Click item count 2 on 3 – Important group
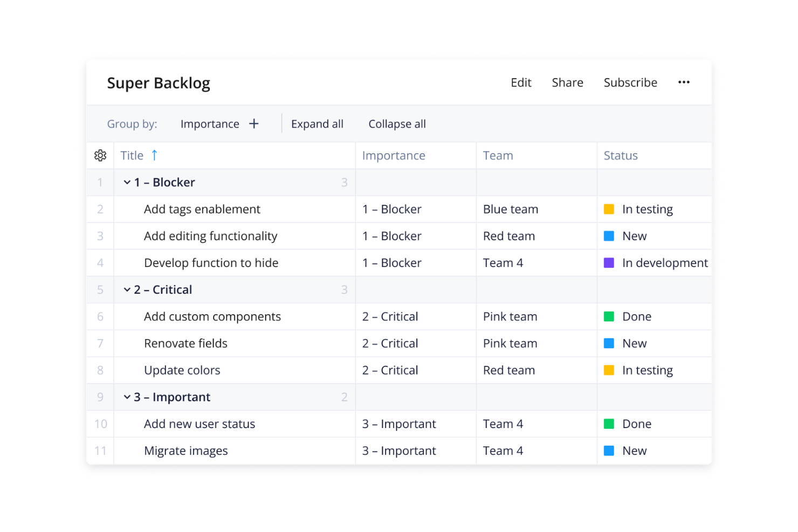This screenshot has height=532, width=798. [x=344, y=397]
